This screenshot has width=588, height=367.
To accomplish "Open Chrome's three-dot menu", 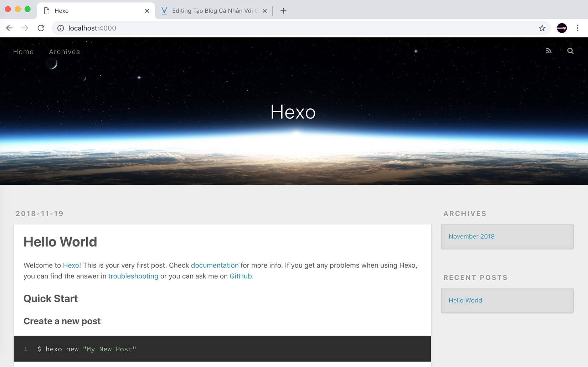I will 577,28.
